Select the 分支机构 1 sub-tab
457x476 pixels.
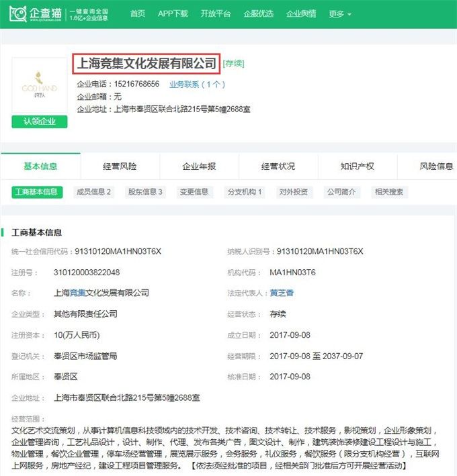tap(245, 192)
